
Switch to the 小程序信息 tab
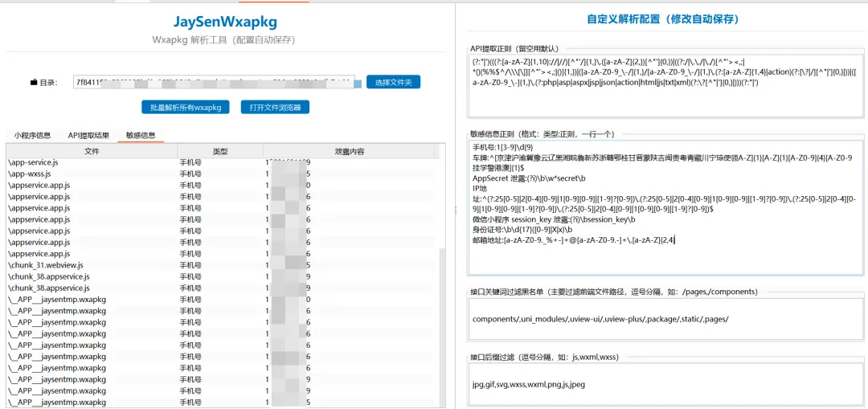tap(33, 135)
